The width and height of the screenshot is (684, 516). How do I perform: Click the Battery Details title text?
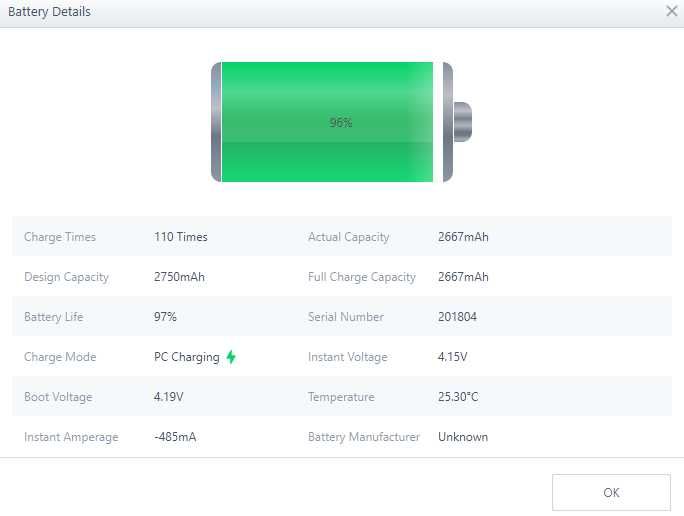coord(49,12)
